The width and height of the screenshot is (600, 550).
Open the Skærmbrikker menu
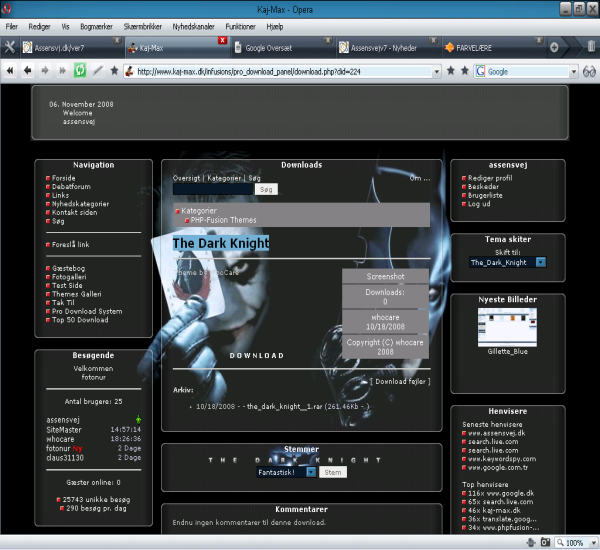coord(143,26)
